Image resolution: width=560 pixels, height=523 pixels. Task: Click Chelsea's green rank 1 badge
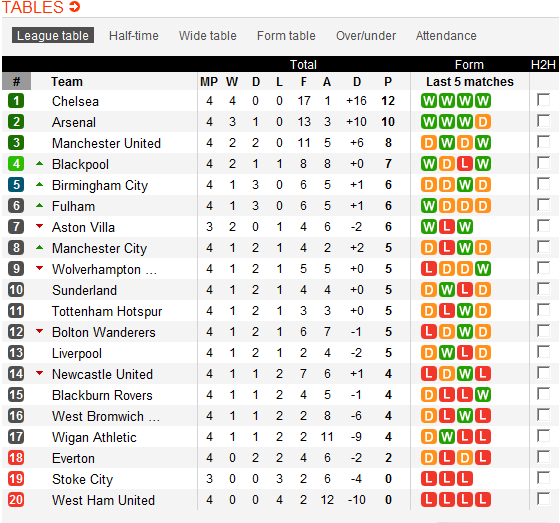point(16,101)
